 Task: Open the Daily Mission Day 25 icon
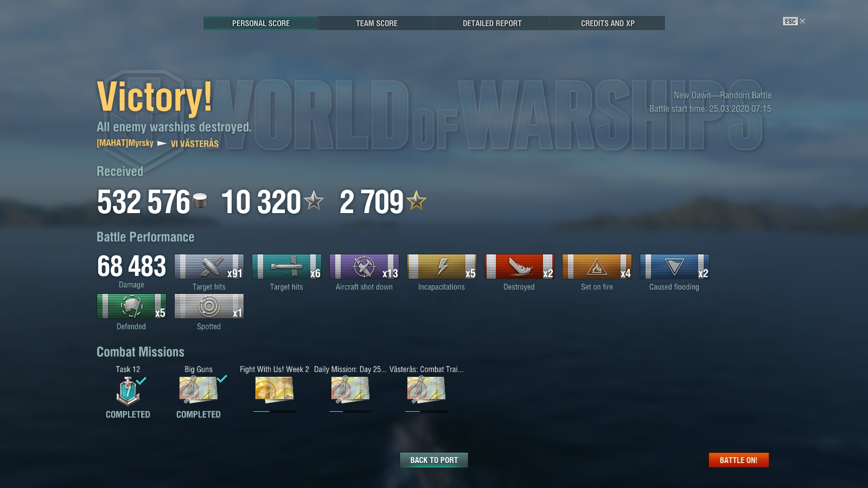(350, 390)
